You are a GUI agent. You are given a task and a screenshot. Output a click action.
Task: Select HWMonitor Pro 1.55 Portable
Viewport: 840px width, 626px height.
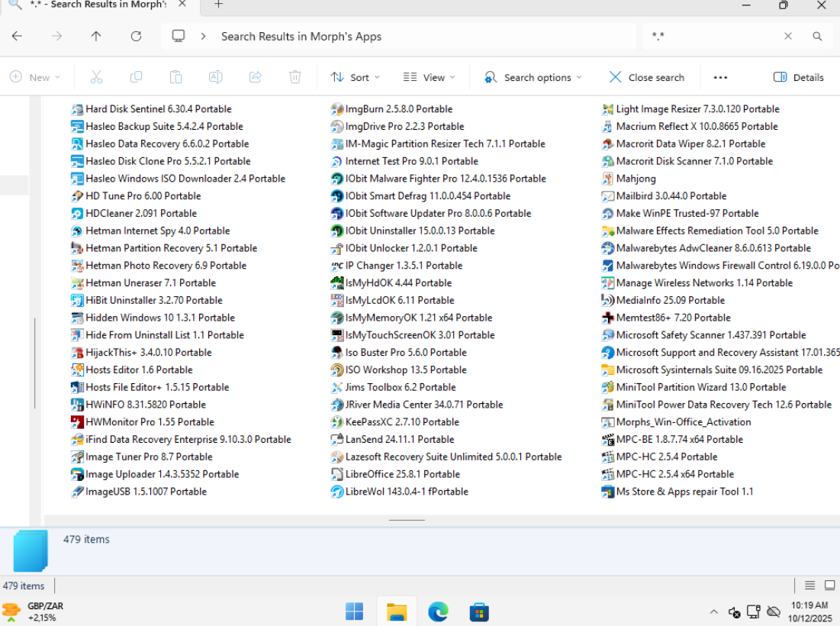(150, 422)
